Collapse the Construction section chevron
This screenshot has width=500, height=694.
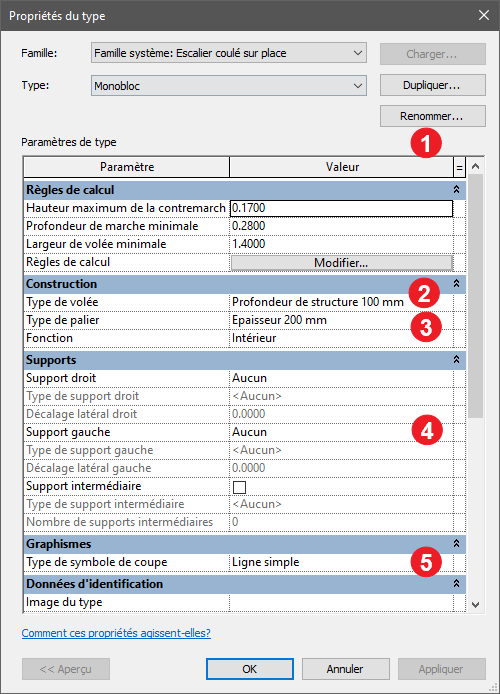(456, 284)
